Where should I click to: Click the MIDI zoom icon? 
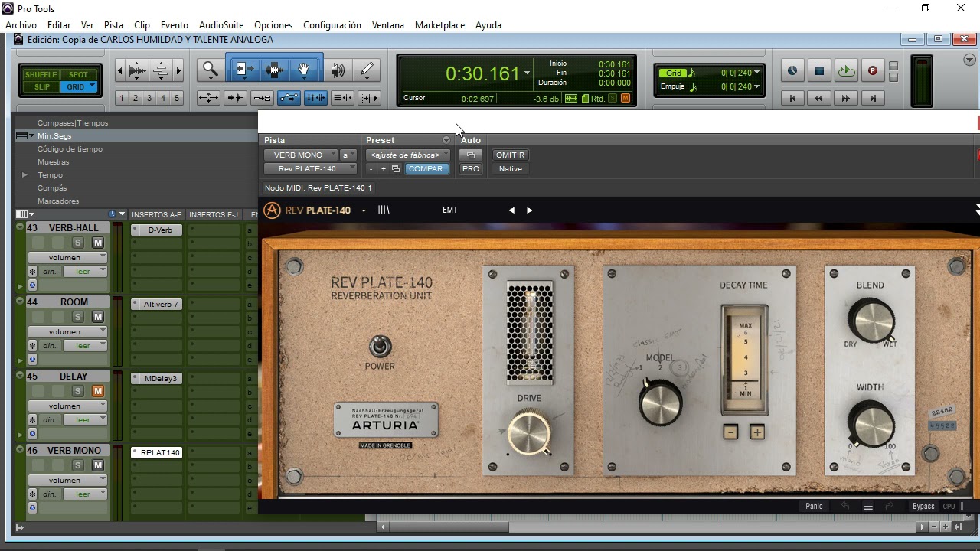point(161,71)
